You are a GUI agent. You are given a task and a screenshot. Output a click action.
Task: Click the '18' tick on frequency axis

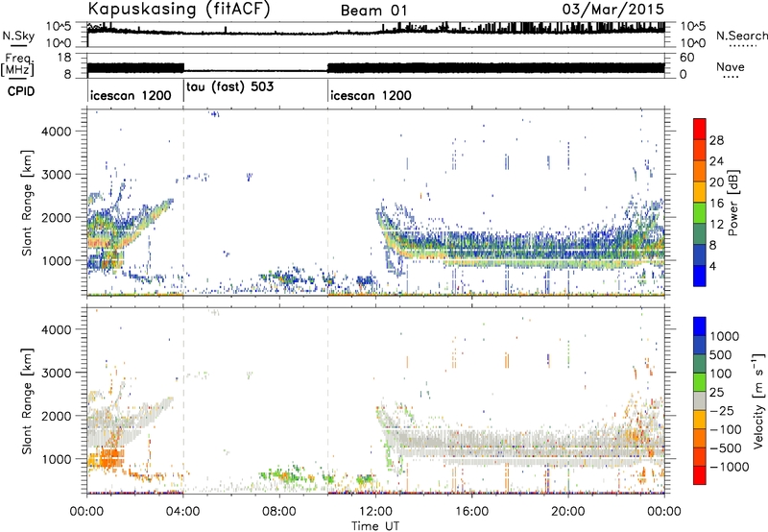(64, 58)
